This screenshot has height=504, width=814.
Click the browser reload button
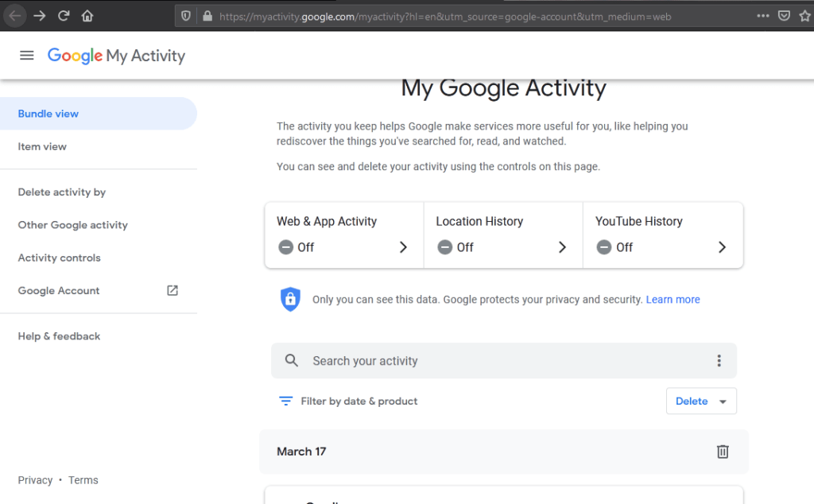[x=64, y=16]
